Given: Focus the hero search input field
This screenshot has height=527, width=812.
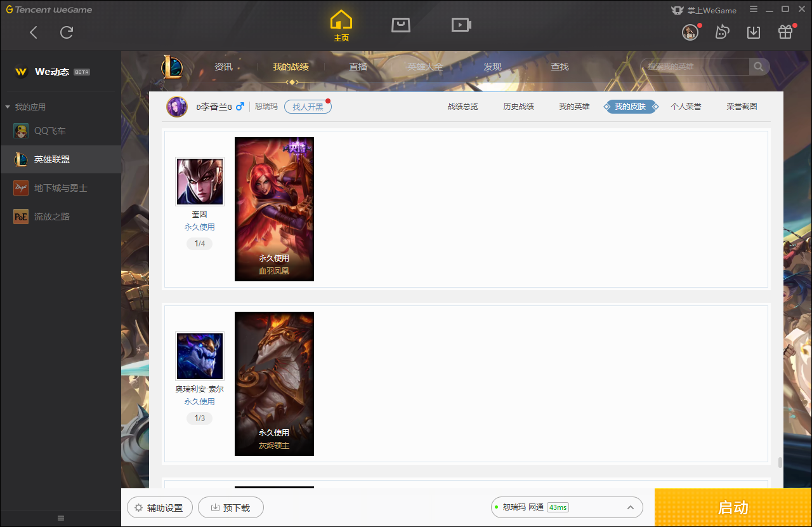Looking at the screenshot, I should coord(695,67).
